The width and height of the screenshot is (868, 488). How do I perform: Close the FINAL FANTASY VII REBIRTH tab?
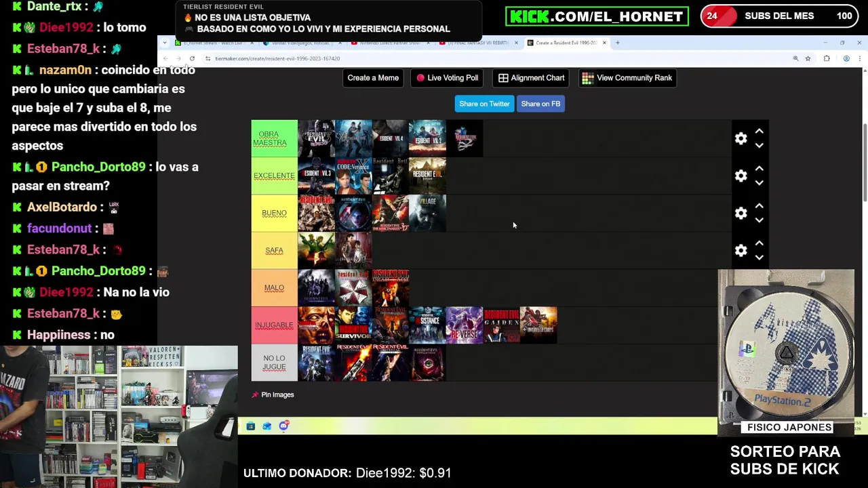click(x=516, y=43)
